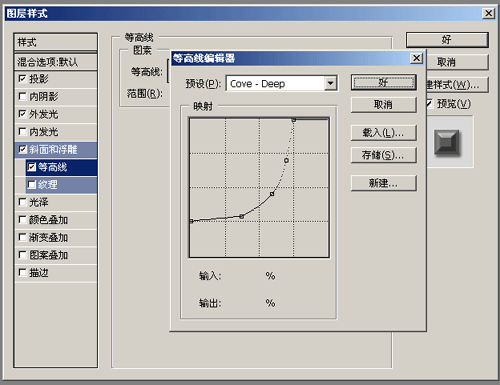Click the top curve point on contour graph
The height and width of the screenshot is (385, 500).
[x=294, y=120]
